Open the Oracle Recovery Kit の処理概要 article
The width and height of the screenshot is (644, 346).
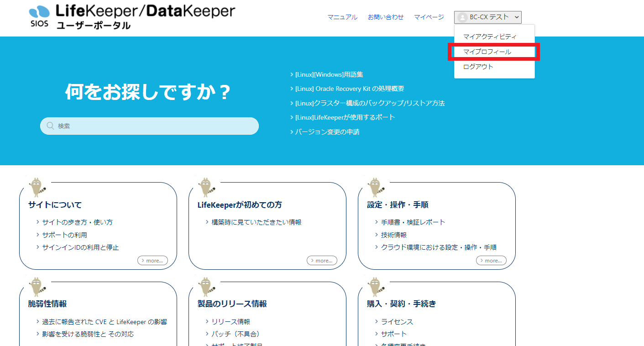click(x=350, y=89)
